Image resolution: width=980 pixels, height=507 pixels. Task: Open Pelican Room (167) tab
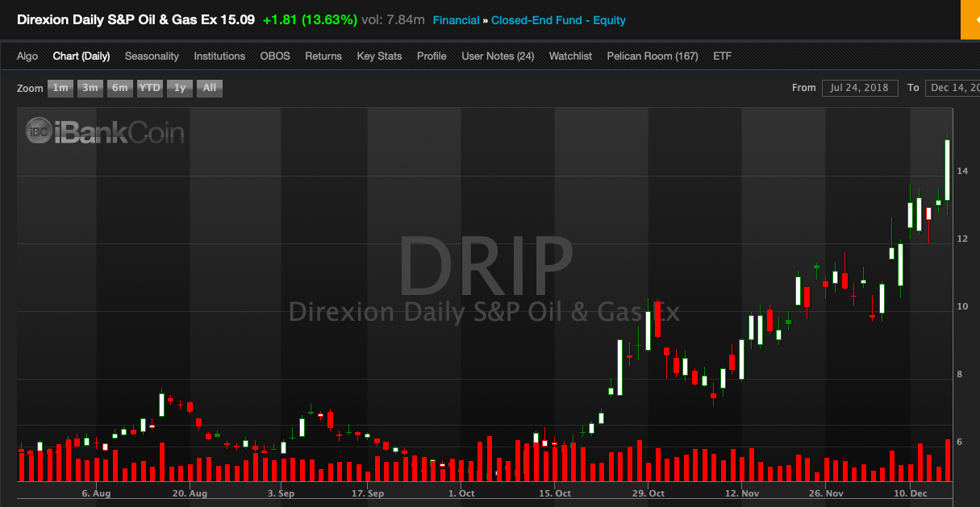[x=653, y=56]
